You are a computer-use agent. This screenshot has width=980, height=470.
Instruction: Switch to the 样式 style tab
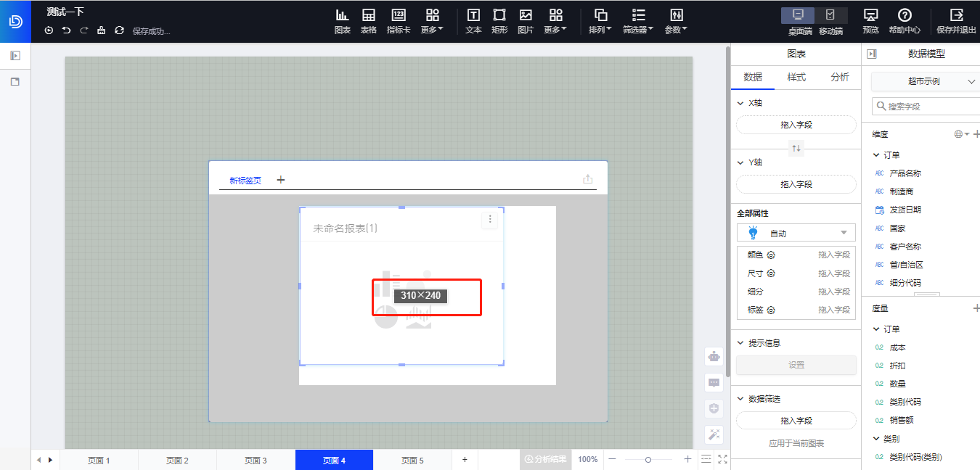[x=796, y=77]
